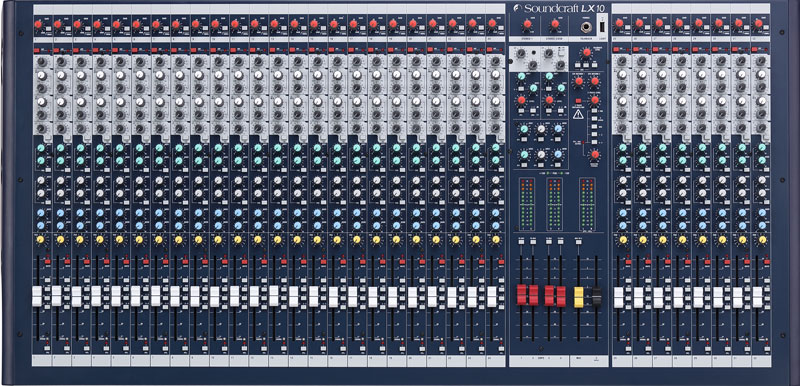This screenshot has width=800, height=386.
Task: Click the upper blue aux knob on leftmost channel
Action: click(40, 213)
